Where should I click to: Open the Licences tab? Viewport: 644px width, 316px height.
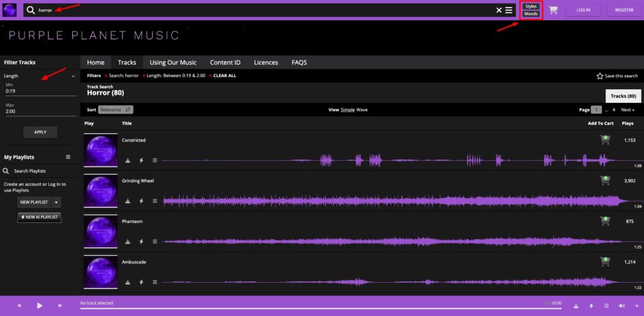point(266,62)
